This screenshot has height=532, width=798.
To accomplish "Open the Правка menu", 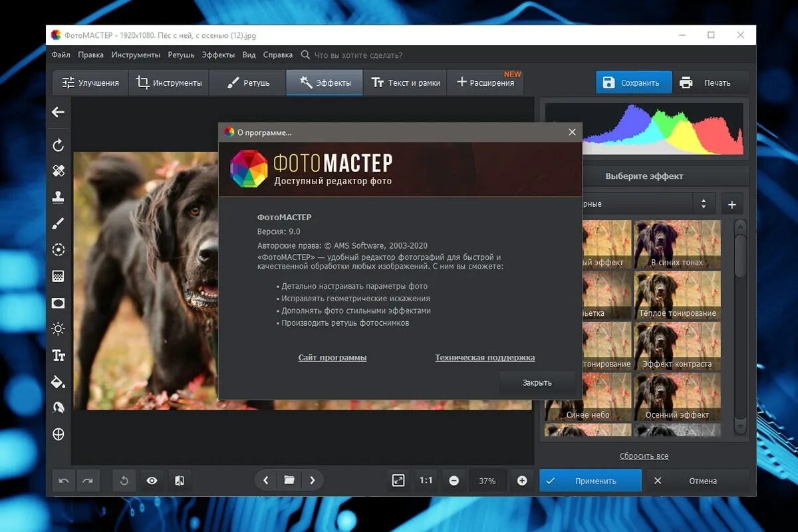I will [x=90, y=55].
